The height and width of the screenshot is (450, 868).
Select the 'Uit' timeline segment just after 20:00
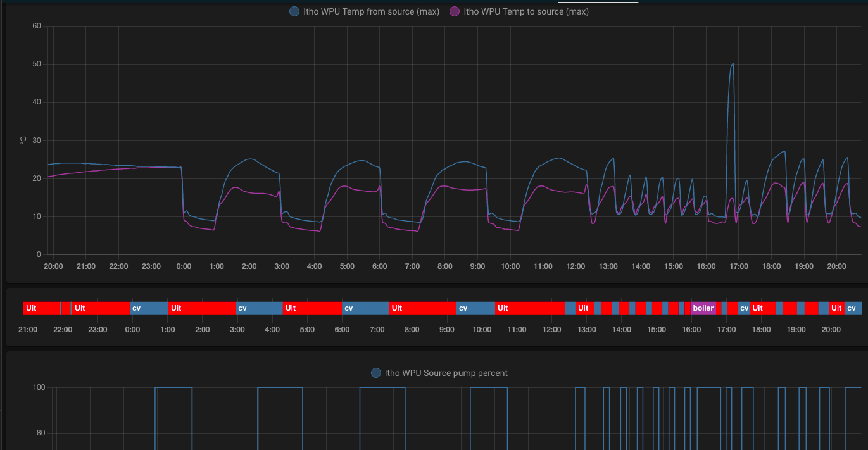click(x=836, y=308)
